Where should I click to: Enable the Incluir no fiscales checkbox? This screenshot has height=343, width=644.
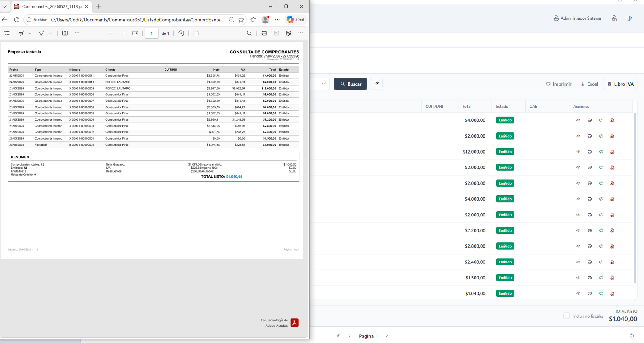pyautogui.click(x=566, y=316)
